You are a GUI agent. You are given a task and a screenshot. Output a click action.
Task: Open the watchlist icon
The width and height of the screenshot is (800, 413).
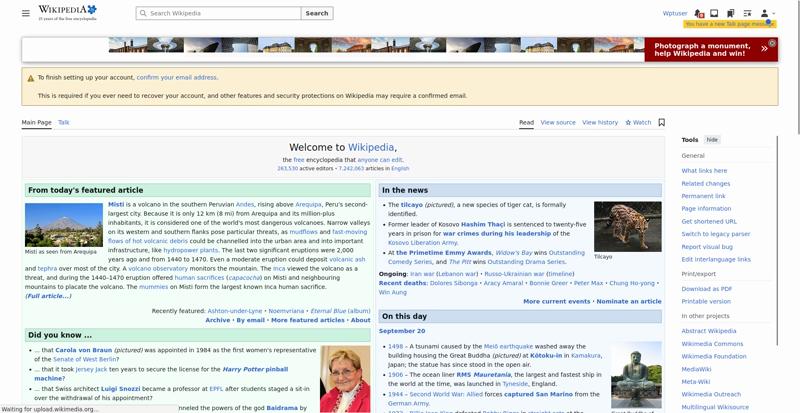[747, 13]
